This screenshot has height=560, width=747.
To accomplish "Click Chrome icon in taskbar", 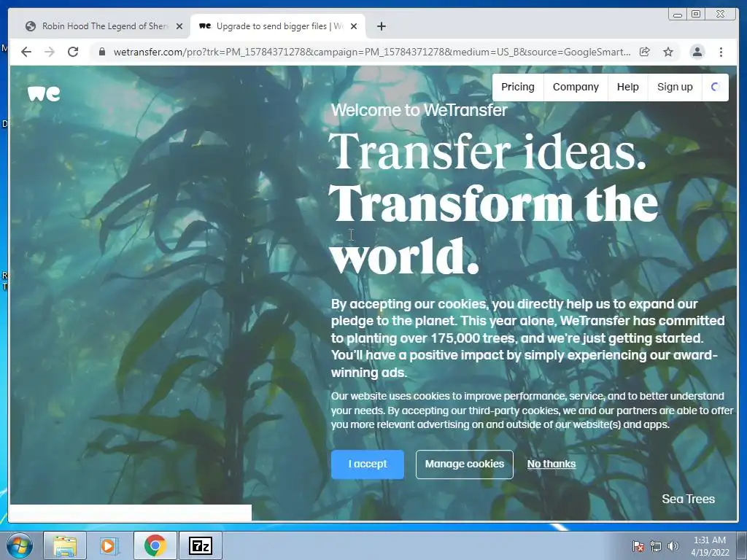I will point(155,545).
